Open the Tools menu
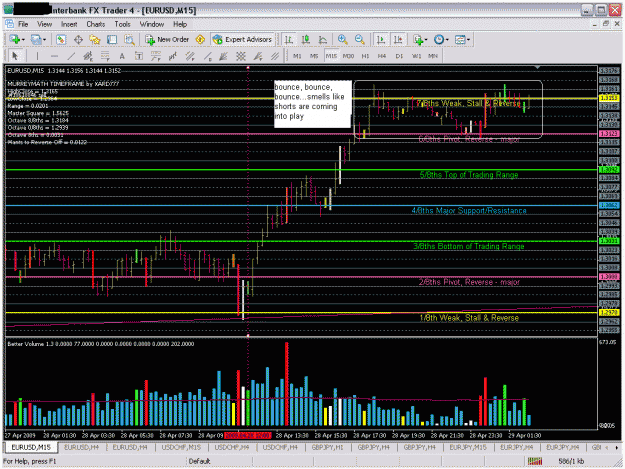The width and height of the screenshot is (625, 469). (122, 24)
